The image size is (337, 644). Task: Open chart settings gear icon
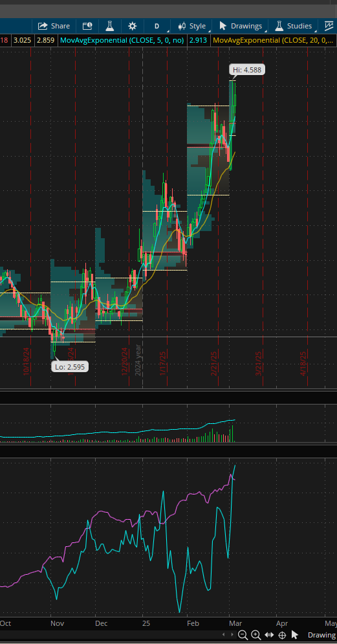click(132, 26)
